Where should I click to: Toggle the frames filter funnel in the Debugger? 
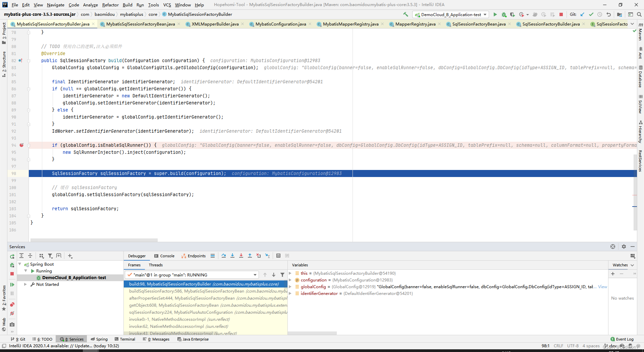(282, 275)
